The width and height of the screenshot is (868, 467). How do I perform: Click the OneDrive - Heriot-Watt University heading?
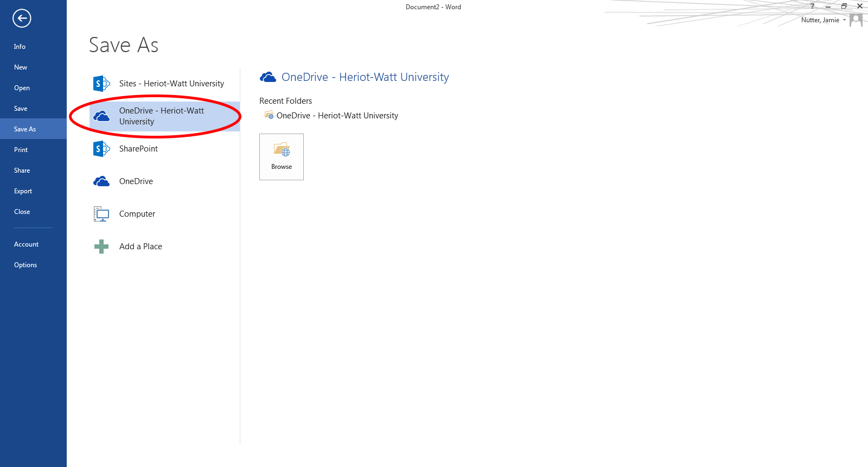tap(365, 77)
